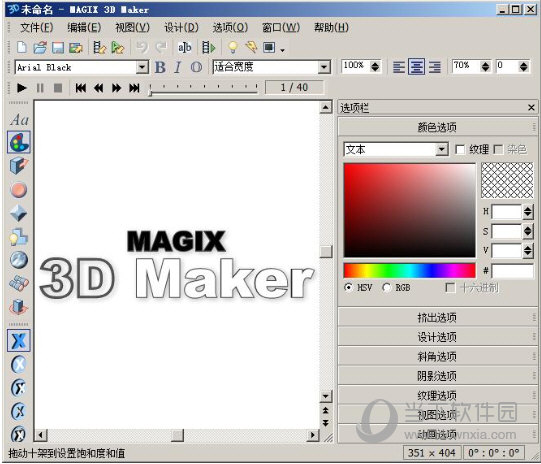Image resolution: width=541 pixels, height=464 pixels.
Task: Select the HSV radio button
Action: point(348,287)
